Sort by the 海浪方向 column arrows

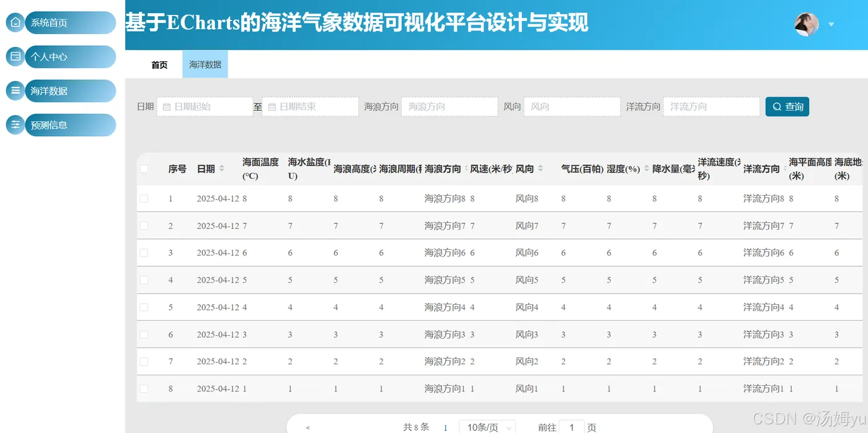click(x=466, y=168)
